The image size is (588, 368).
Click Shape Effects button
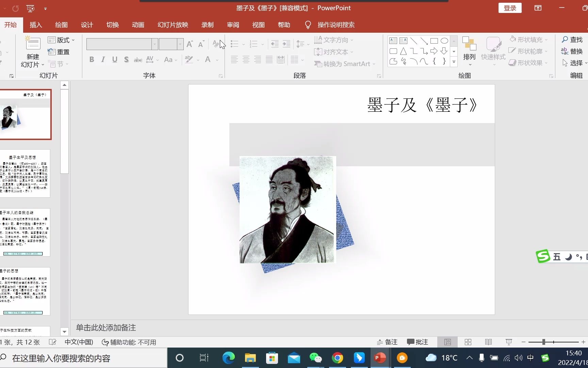528,63
